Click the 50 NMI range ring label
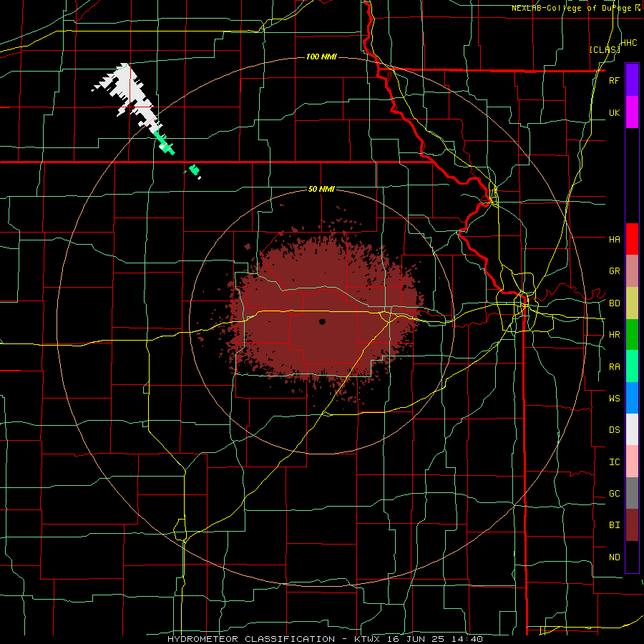 tap(321, 189)
